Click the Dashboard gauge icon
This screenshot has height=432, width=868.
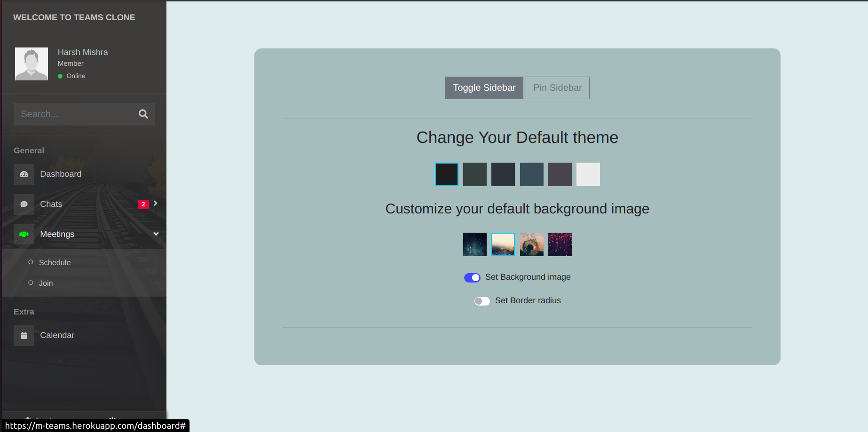point(24,174)
